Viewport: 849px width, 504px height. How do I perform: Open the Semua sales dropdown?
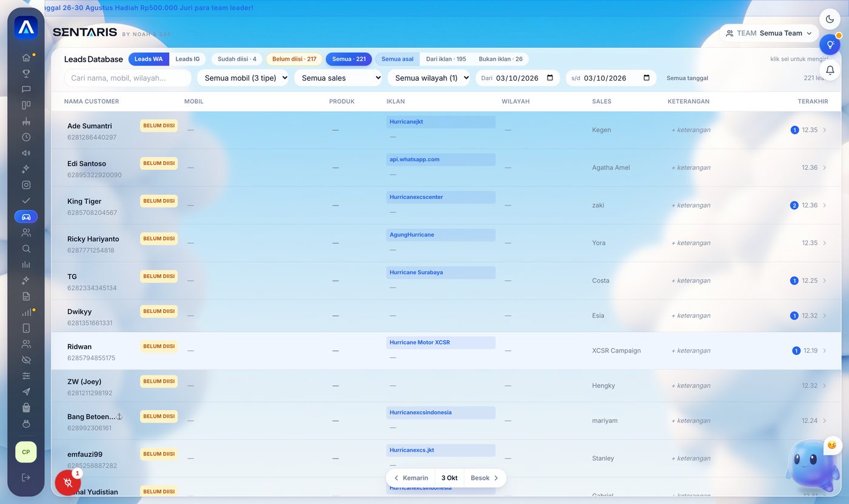338,78
